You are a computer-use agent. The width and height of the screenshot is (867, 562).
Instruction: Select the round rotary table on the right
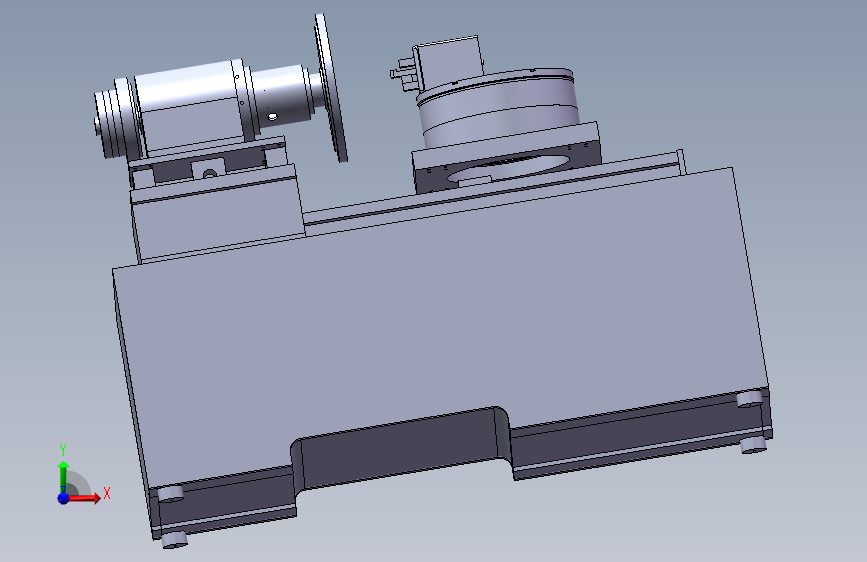click(498, 108)
